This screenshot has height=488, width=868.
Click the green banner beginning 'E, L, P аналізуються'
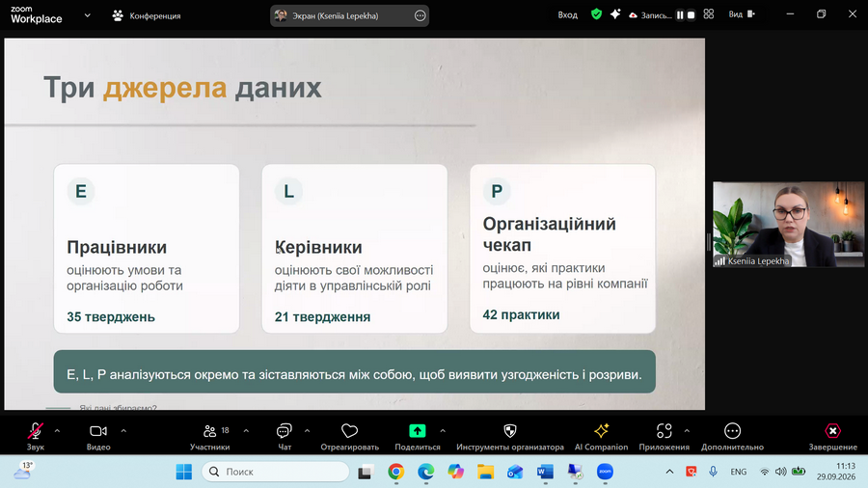click(x=354, y=372)
